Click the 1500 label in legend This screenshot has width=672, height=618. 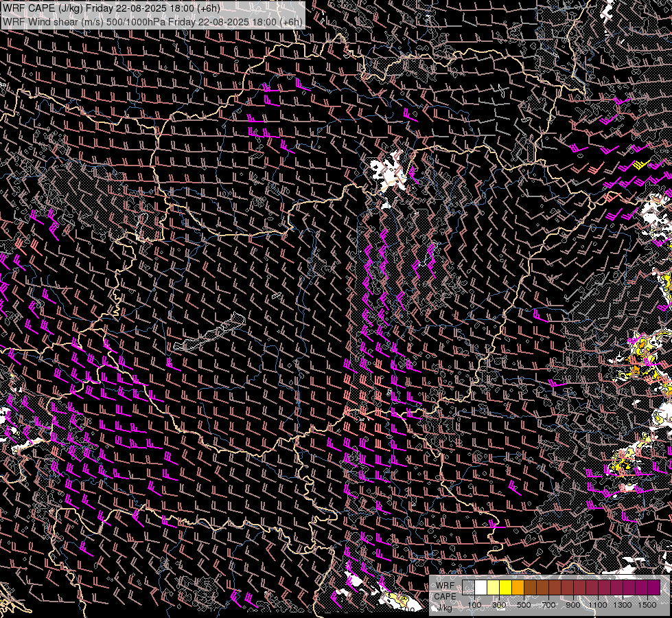coord(647,605)
